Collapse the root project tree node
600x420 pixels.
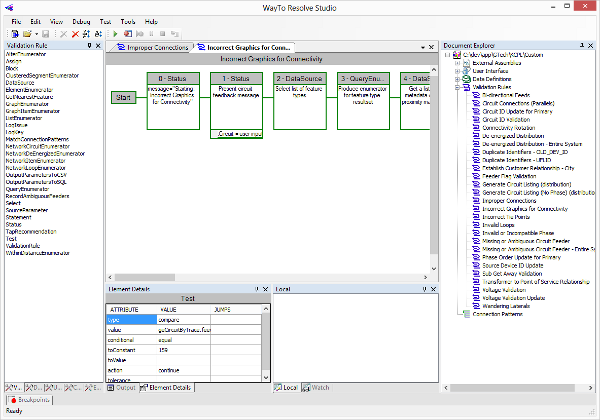point(447,55)
